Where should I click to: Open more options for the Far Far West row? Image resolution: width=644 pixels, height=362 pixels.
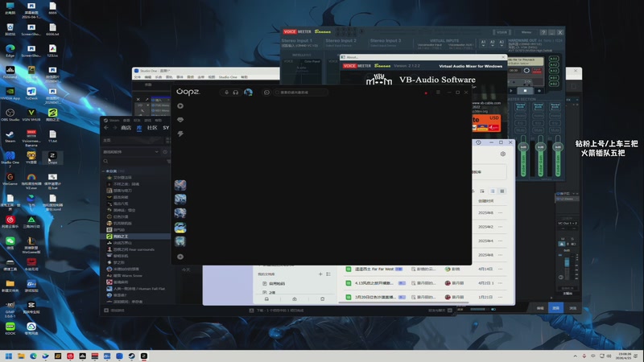(x=500, y=269)
